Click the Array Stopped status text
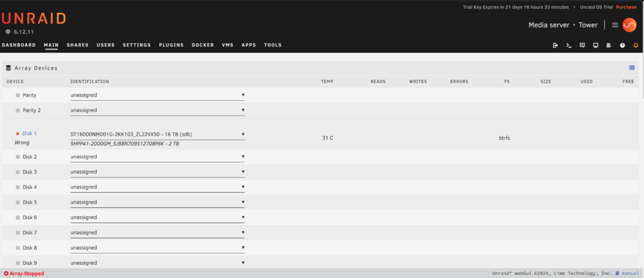The height and width of the screenshot is (278, 644). pos(26,273)
